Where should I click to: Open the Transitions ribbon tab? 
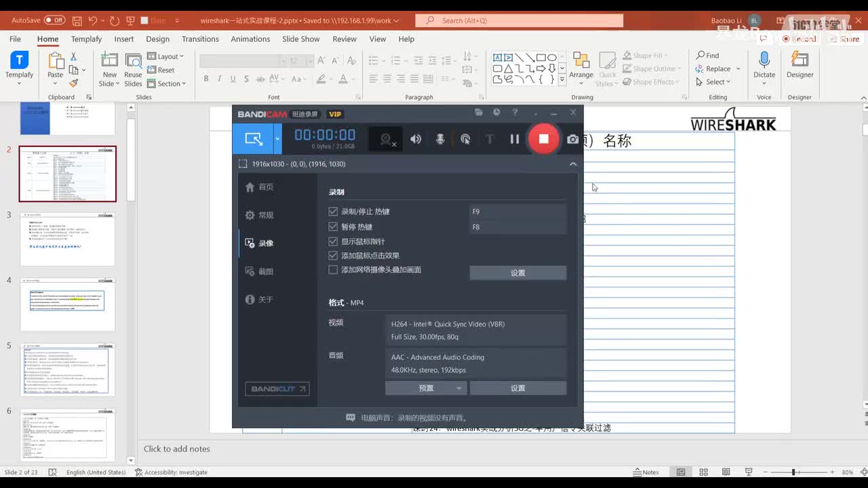(200, 39)
